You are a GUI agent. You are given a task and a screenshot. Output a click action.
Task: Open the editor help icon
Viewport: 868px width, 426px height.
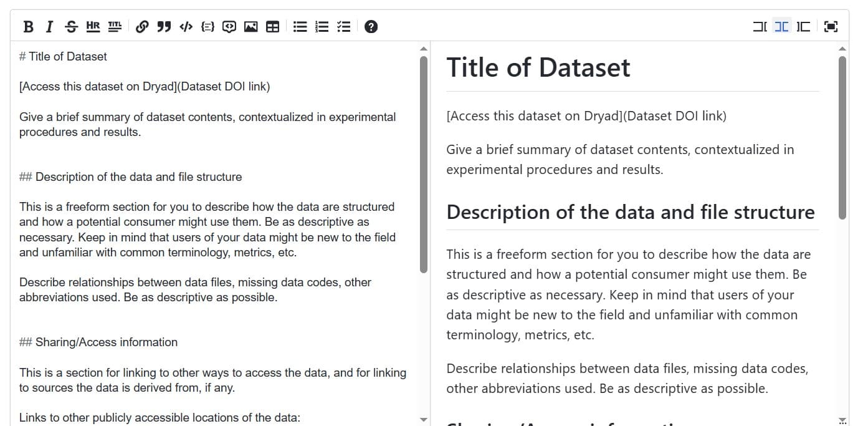point(371,26)
